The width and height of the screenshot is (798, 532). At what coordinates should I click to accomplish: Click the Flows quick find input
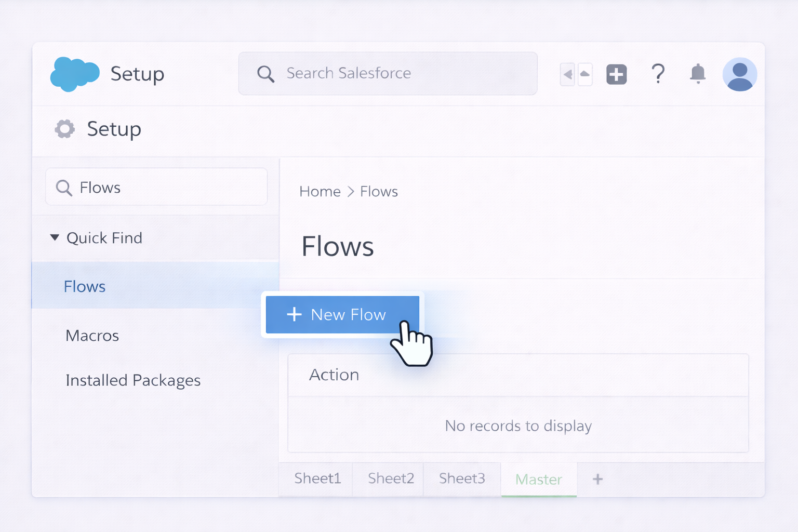pos(156,187)
